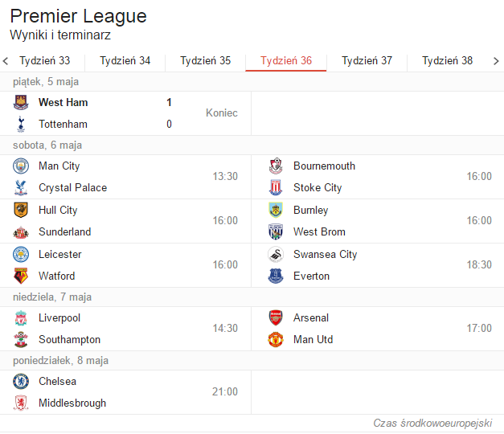This screenshot has width=504, height=434.
Task: Switch to the Tydzień 35 tab
Action: (x=206, y=61)
